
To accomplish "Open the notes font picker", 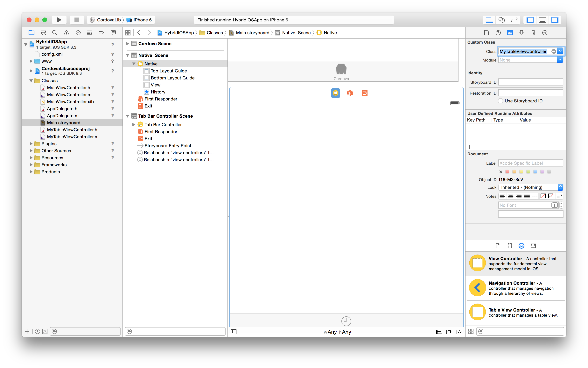I will (x=555, y=205).
